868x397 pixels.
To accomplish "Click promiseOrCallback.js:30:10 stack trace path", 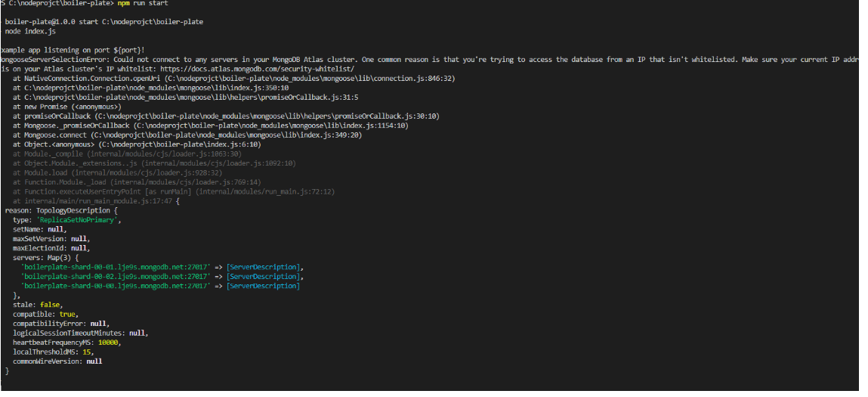I will pyautogui.click(x=266, y=116).
